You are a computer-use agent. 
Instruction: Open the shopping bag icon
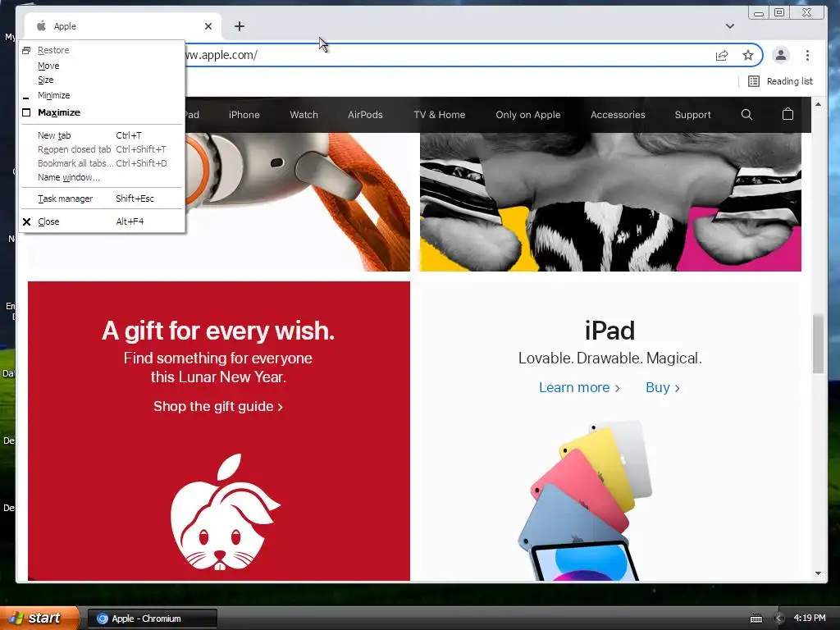tap(787, 114)
